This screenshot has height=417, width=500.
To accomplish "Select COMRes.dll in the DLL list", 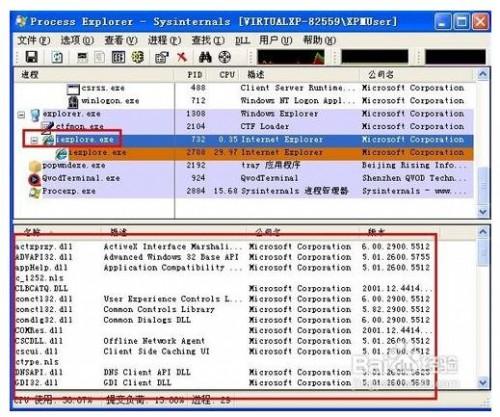I will [x=39, y=331].
